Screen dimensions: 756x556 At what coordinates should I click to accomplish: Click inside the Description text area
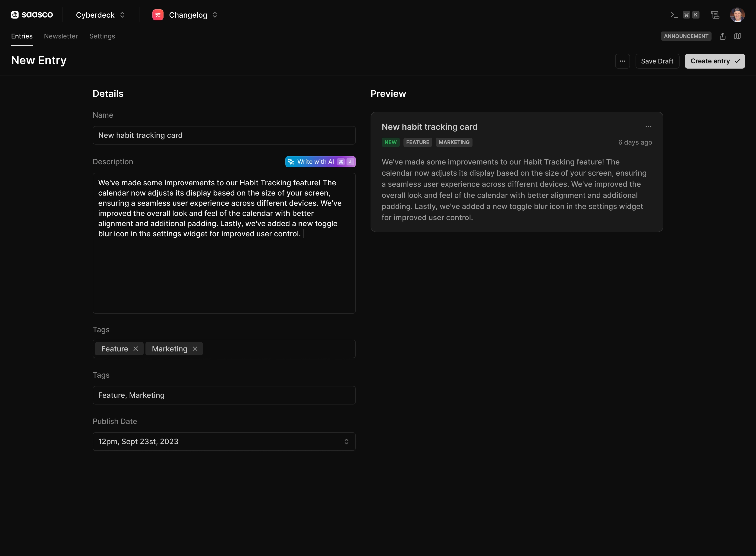(x=224, y=243)
